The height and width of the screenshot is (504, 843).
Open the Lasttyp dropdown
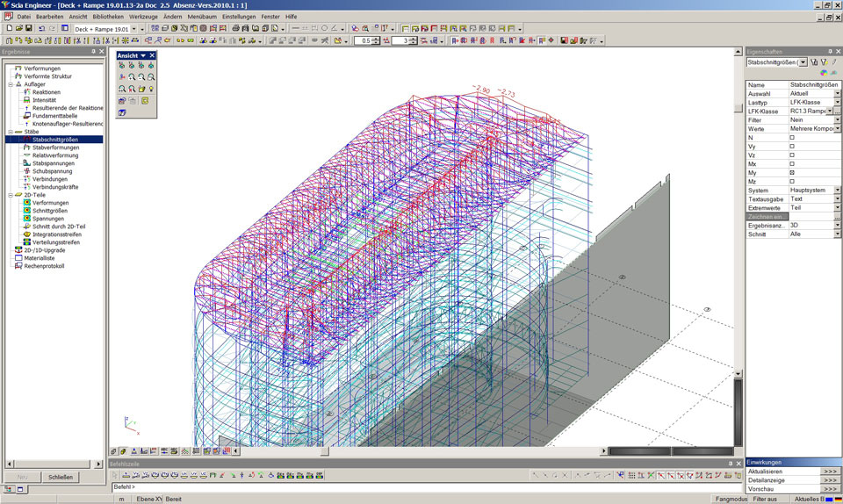[x=837, y=103]
